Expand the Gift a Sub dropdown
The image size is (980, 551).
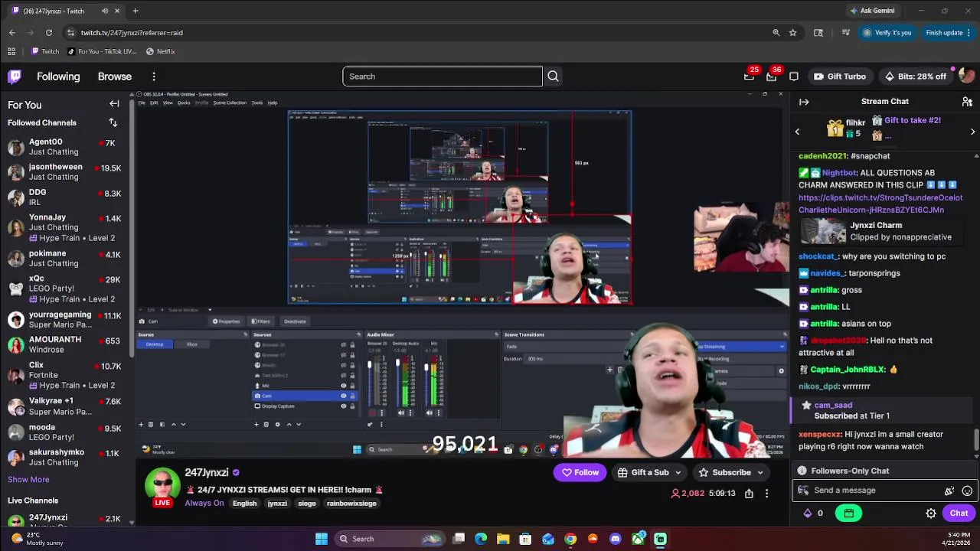pos(678,473)
